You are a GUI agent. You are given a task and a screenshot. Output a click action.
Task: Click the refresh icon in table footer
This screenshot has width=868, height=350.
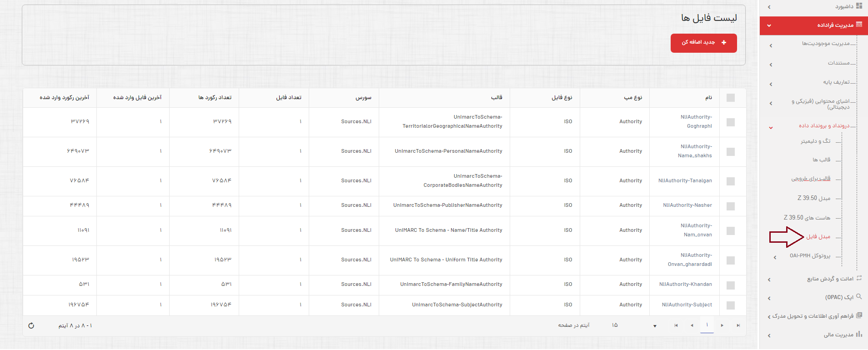pos(31,325)
